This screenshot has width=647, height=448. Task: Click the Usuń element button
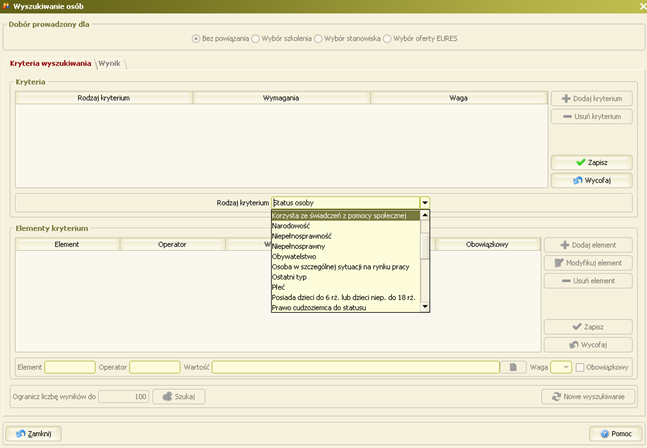click(588, 281)
